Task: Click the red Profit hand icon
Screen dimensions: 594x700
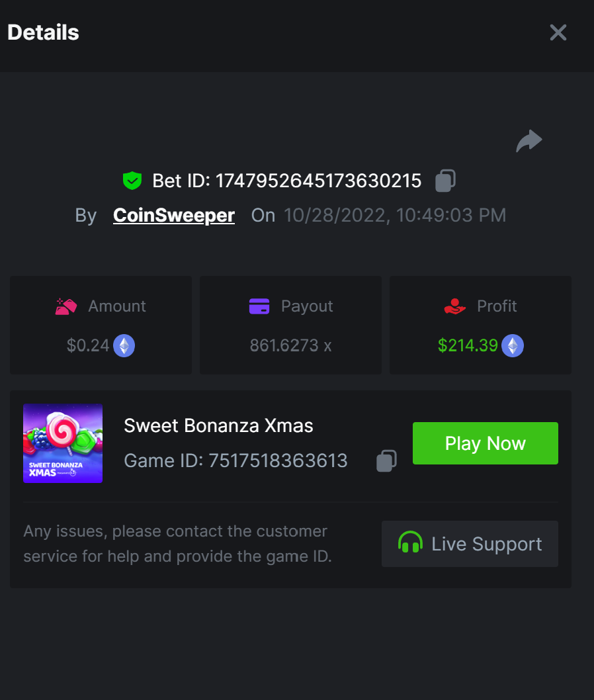Action: tap(454, 306)
